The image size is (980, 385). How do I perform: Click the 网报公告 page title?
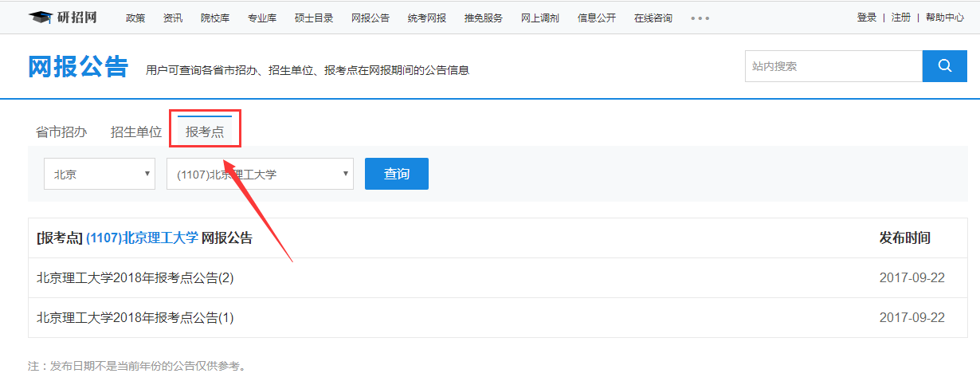click(x=78, y=67)
